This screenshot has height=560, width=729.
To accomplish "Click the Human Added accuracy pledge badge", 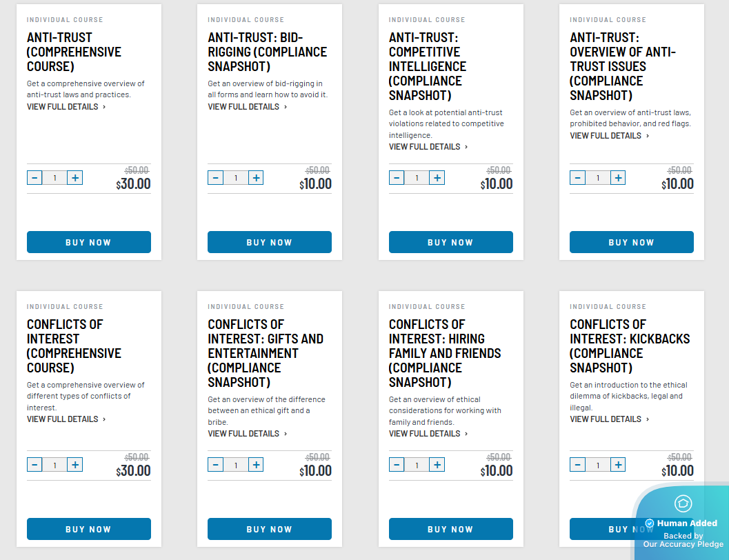I will 682,523.
